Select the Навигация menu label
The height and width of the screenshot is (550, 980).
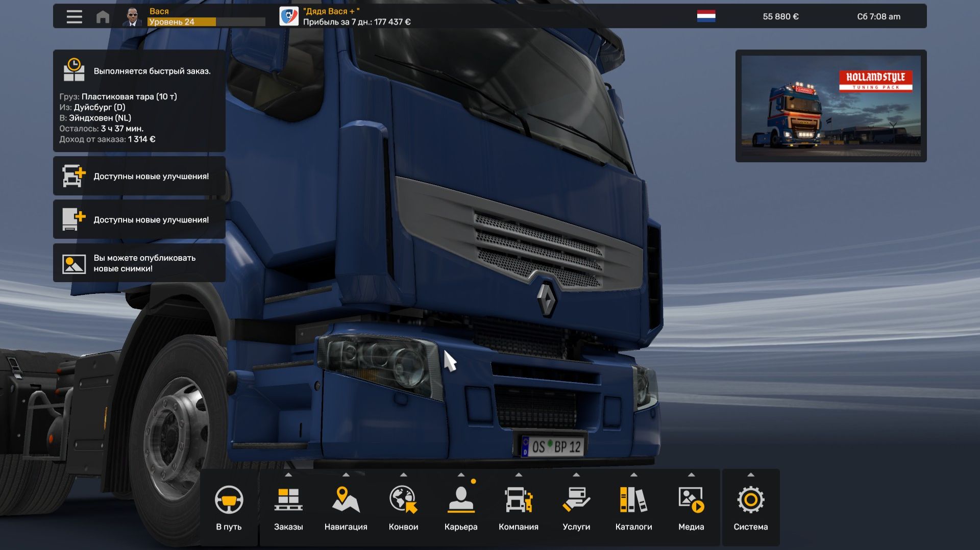click(x=346, y=527)
